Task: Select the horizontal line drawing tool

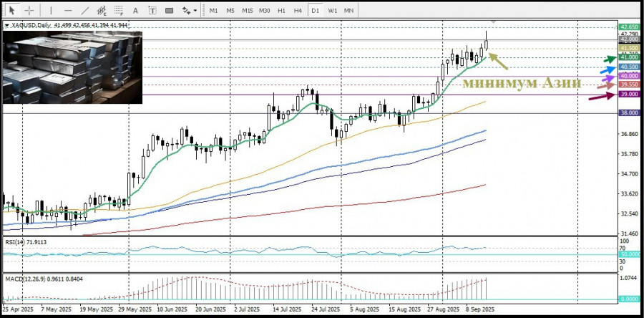Action: [x=67, y=11]
